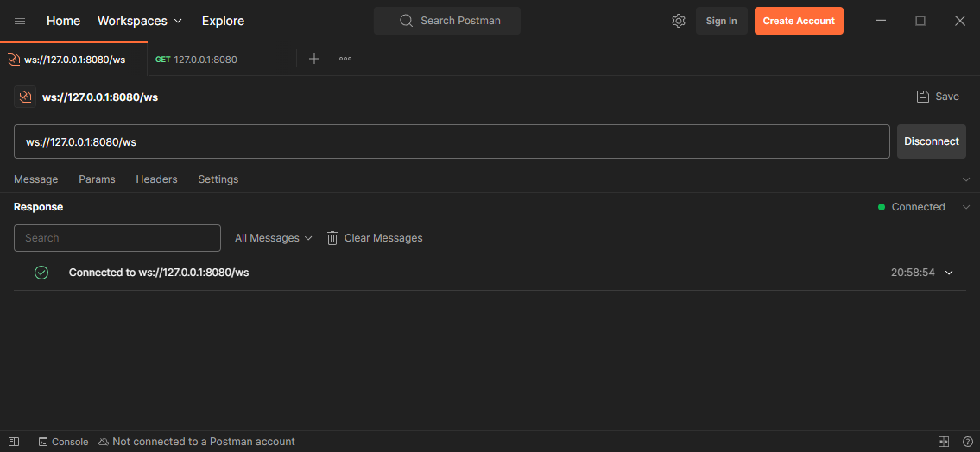Toggle sidebar icon in status bar
This screenshot has height=452, width=980.
click(x=14, y=442)
